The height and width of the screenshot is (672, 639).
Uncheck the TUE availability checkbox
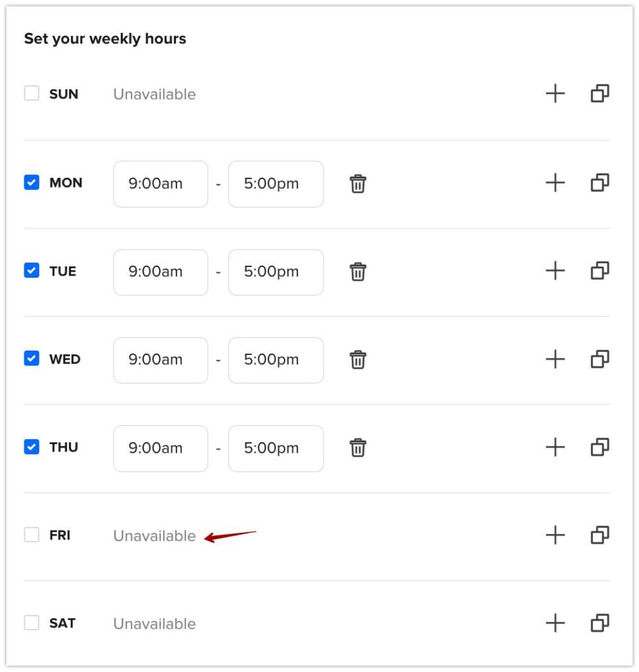click(x=31, y=270)
